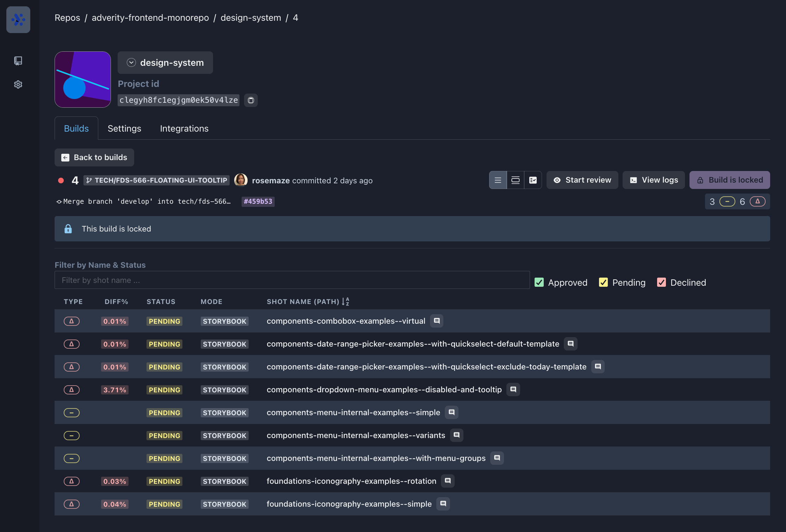Disable the Declined status filter
Image resolution: width=786 pixels, height=532 pixels.
(x=661, y=283)
